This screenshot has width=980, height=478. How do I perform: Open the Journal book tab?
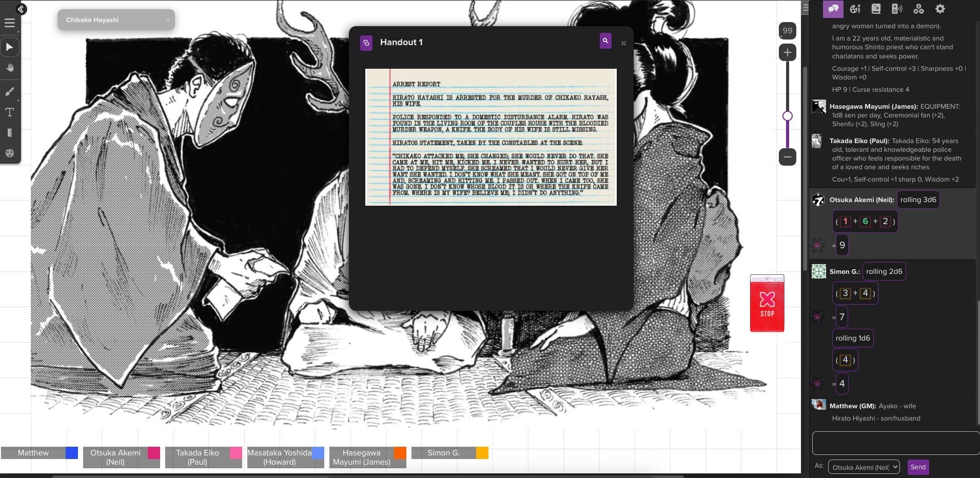point(876,9)
